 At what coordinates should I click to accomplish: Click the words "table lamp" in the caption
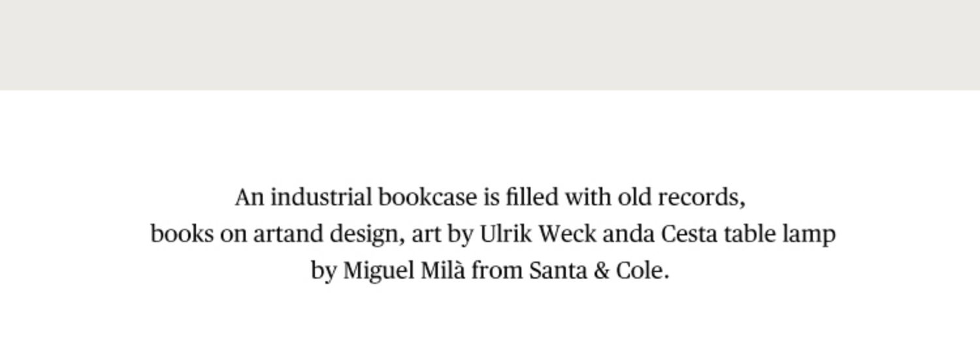[780, 234]
